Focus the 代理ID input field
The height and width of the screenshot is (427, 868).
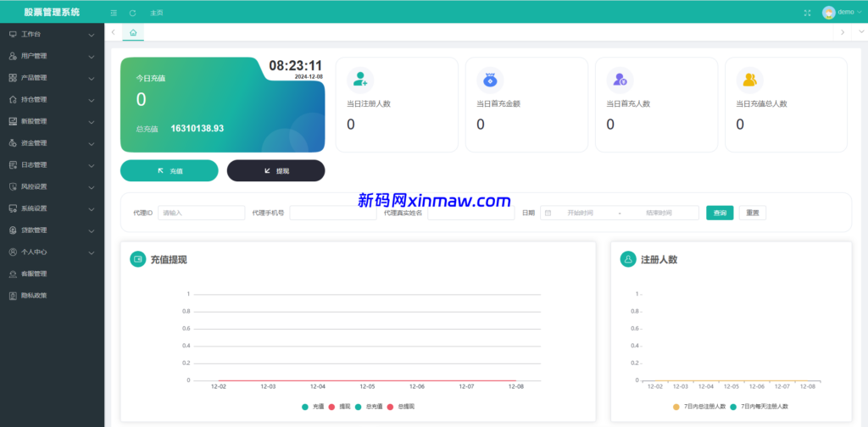click(201, 213)
